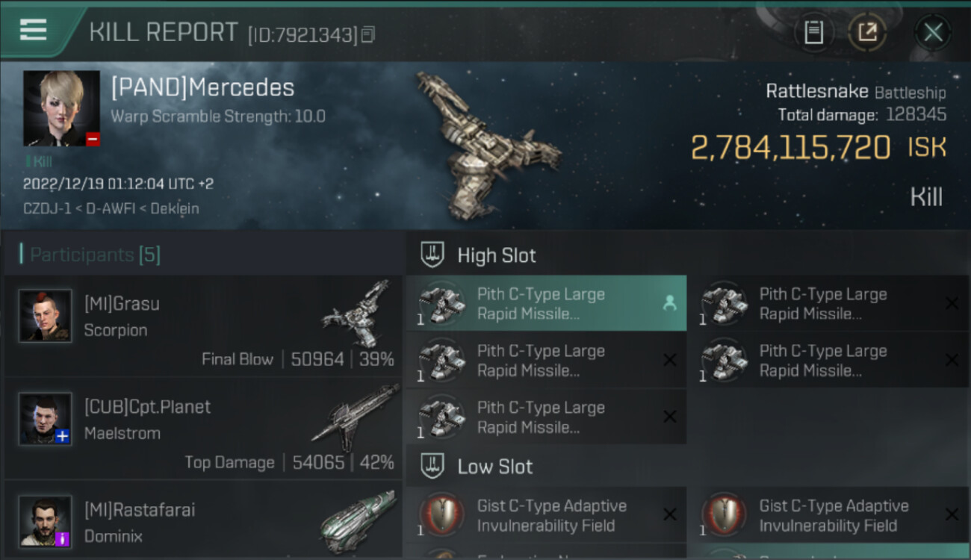Image resolution: width=971 pixels, height=560 pixels.
Task: Click the share export icon
Action: [x=867, y=32]
